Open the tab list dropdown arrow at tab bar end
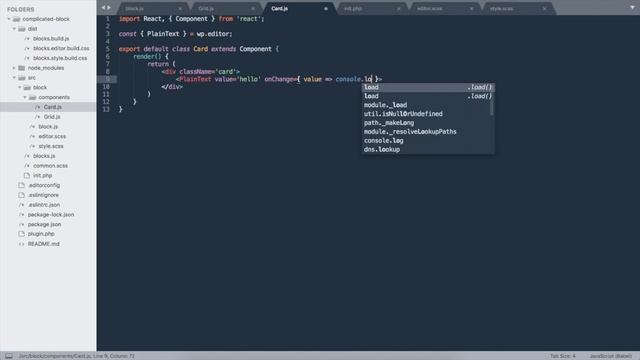Viewport: 640px width, 360px height. click(632, 8)
